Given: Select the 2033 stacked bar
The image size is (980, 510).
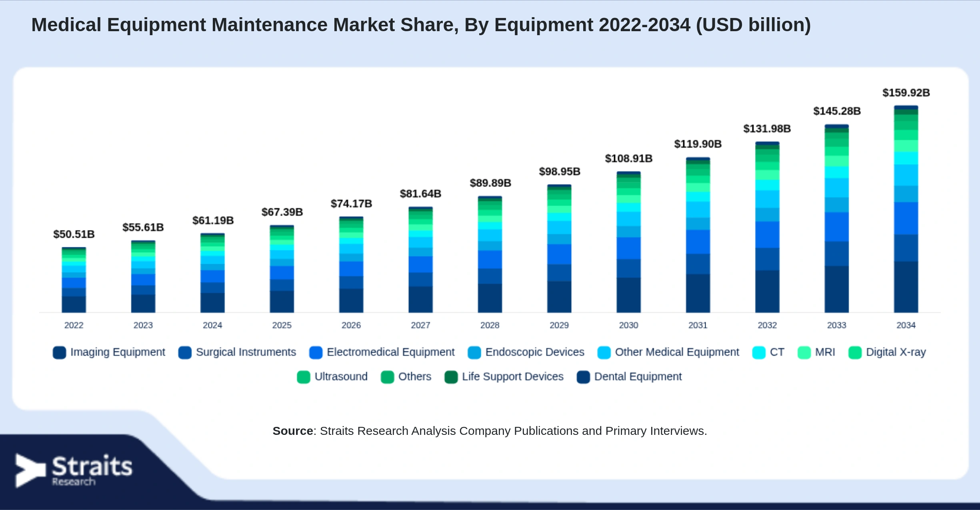Looking at the screenshot, I should (x=836, y=219).
